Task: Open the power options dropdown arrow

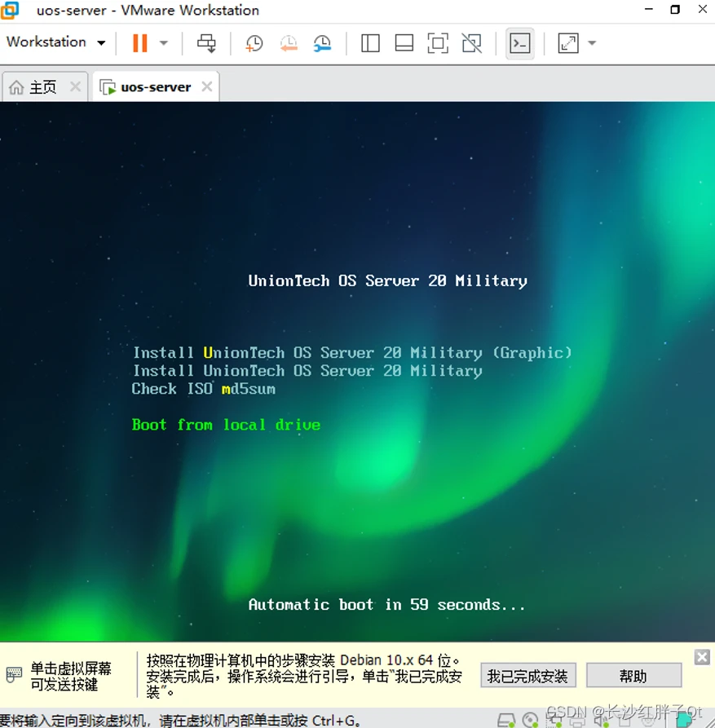Action: (x=163, y=43)
